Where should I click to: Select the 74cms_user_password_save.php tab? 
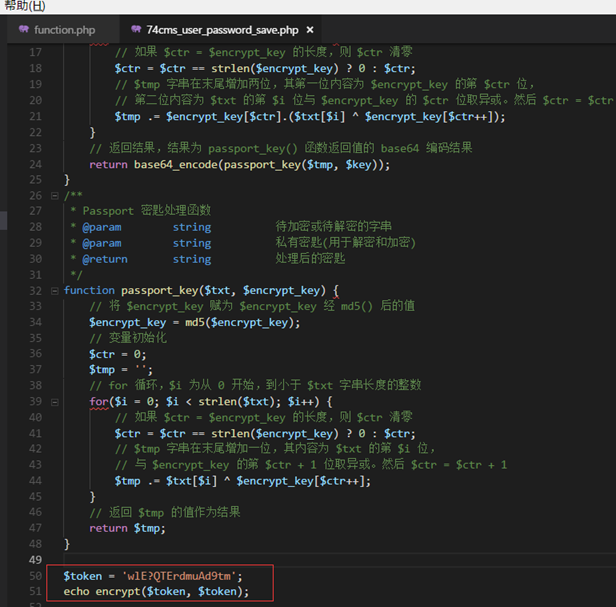click(217, 30)
